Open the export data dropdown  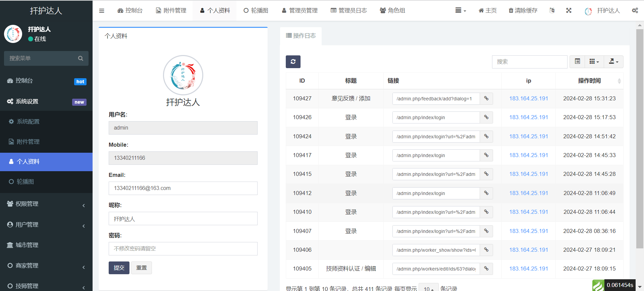tap(613, 62)
